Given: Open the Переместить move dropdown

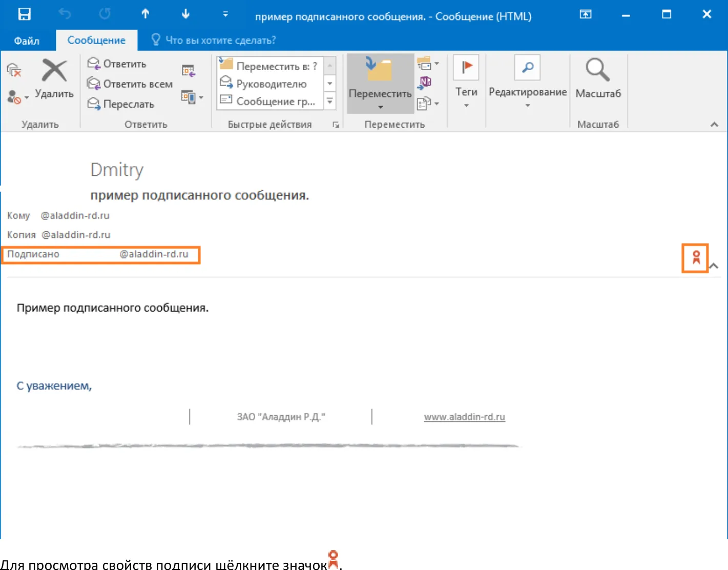Looking at the screenshot, I should coord(380,84).
